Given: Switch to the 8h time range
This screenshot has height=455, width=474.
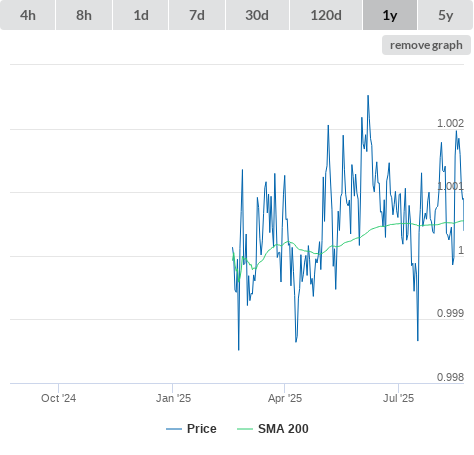Looking at the screenshot, I should 84,15.
